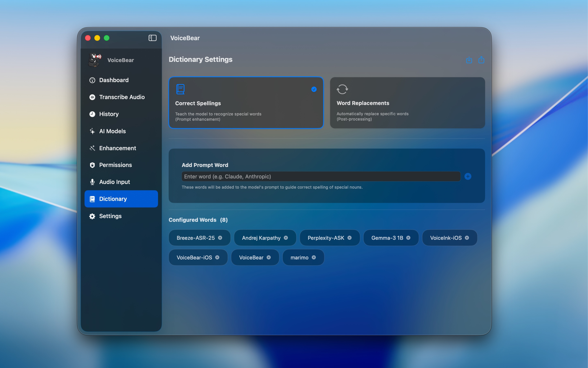The height and width of the screenshot is (368, 588).
Task: Click the VoiceBear bear logo
Action: tap(95, 60)
